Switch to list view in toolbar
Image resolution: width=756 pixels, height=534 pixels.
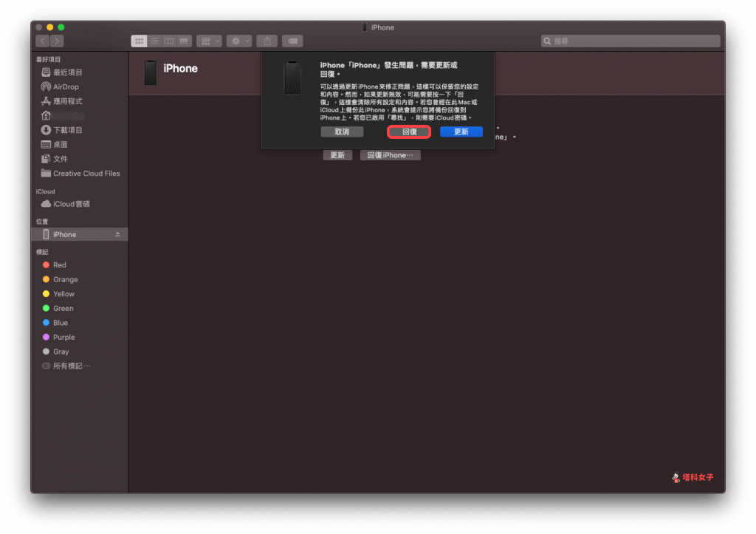(x=154, y=41)
